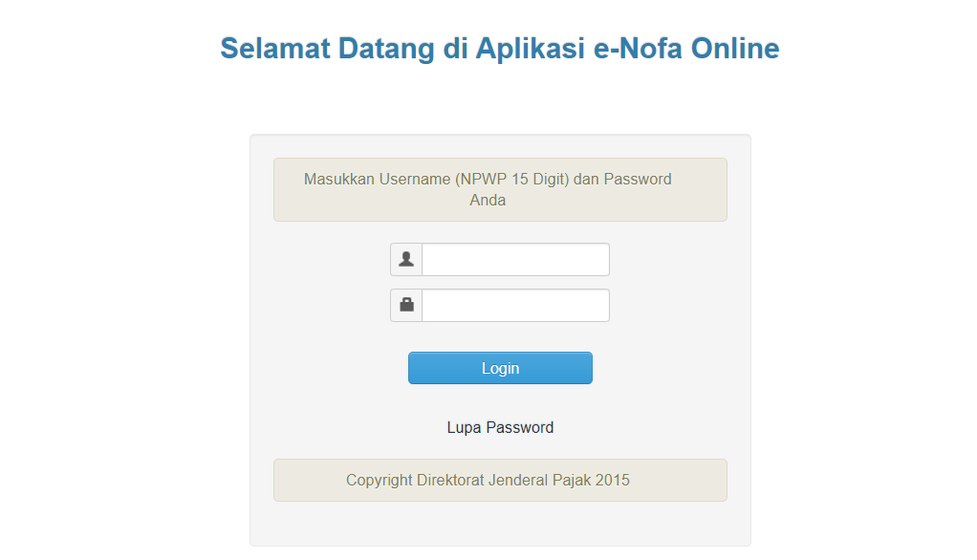Click the password field input group
This screenshot has height=560, width=977.
(500, 305)
